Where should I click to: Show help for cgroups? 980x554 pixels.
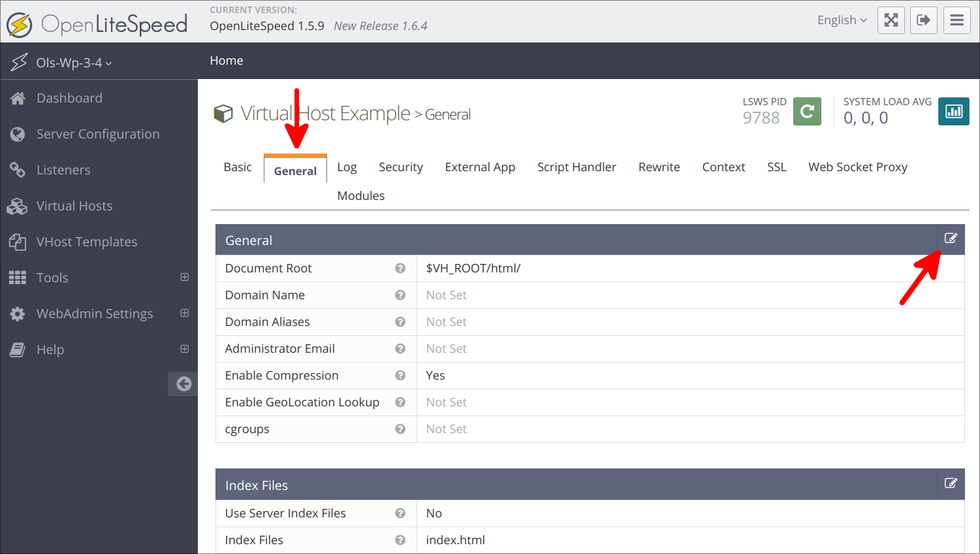point(400,429)
